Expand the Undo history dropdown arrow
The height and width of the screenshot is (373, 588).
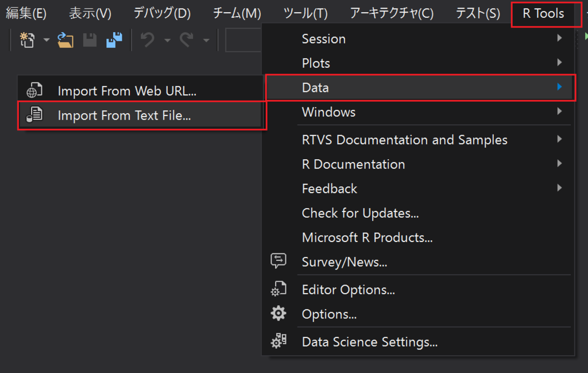pos(167,40)
